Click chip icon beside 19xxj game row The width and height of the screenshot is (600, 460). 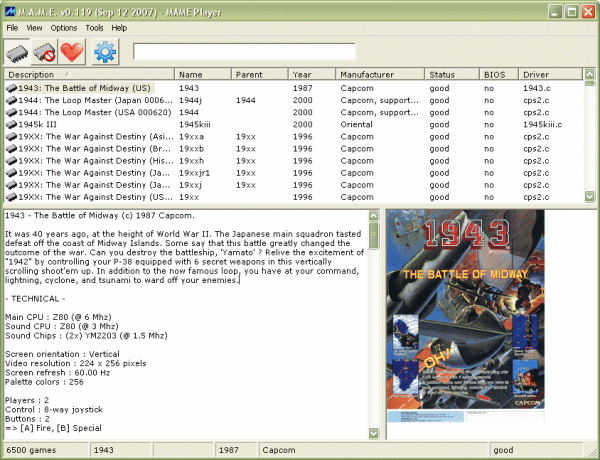[x=11, y=185]
